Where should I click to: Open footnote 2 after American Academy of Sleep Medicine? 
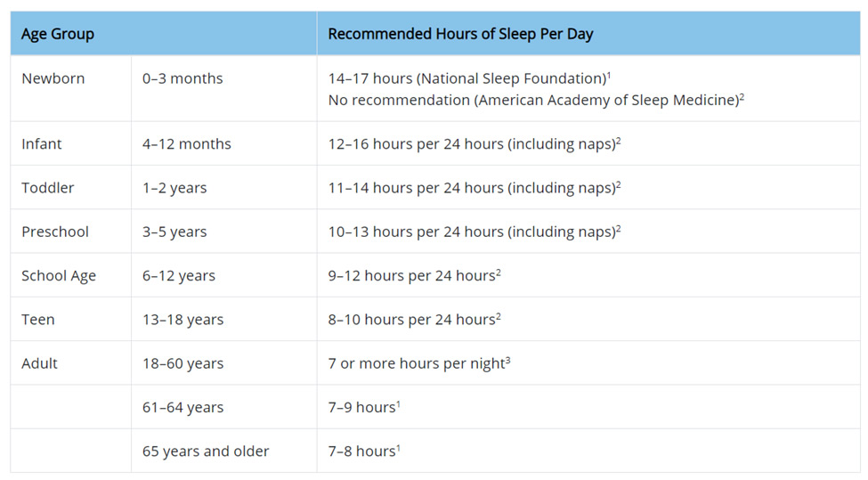tap(742, 97)
